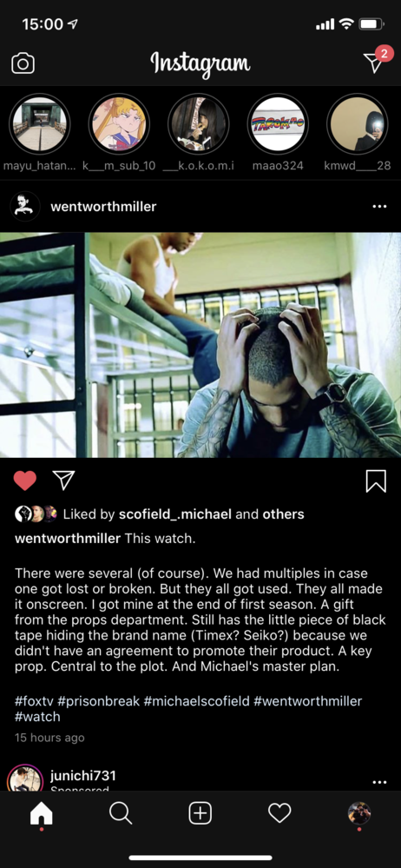Toggle the bookmark to save this post
401x868 pixels.
(x=376, y=480)
